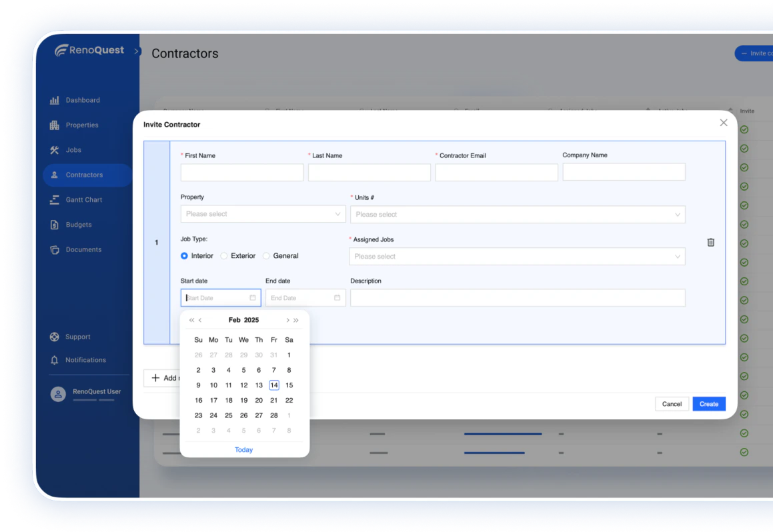Viewport: 773px width, 532px height.
Task: Select date 20 in the calendar
Action: click(x=259, y=401)
